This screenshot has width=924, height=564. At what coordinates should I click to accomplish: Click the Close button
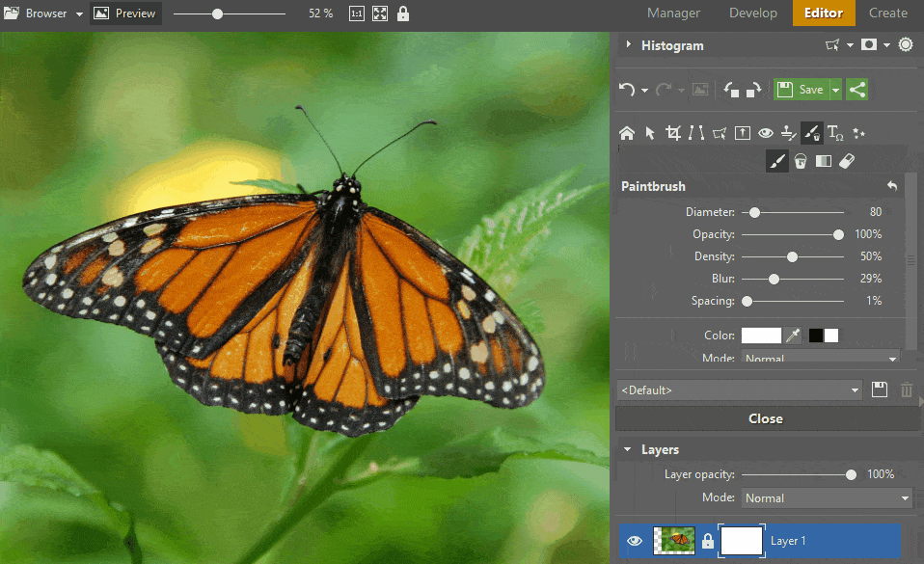tap(765, 418)
